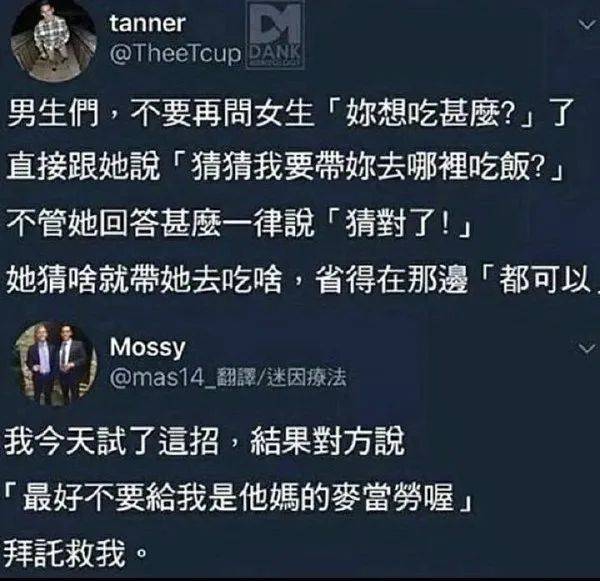Image resolution: width=600 pixels, height=581 pixels.
Task: Click the tanner display name
Action: click(148, 24)
